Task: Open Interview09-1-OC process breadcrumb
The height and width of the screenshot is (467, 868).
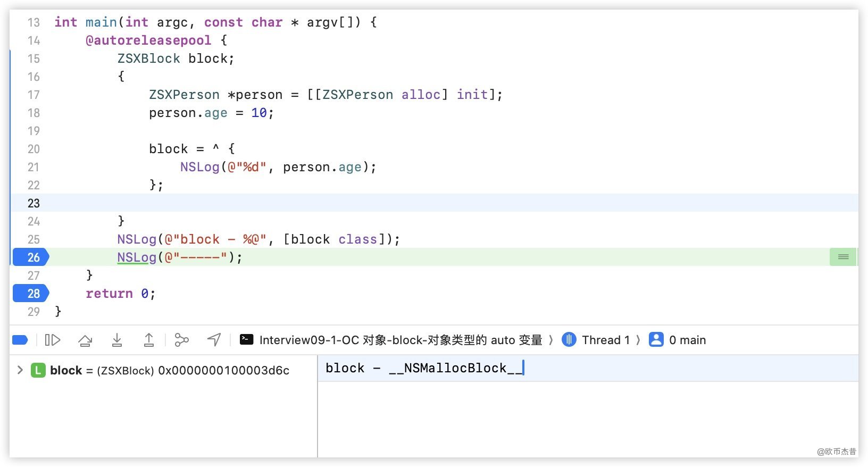Action: click(400, 340)
